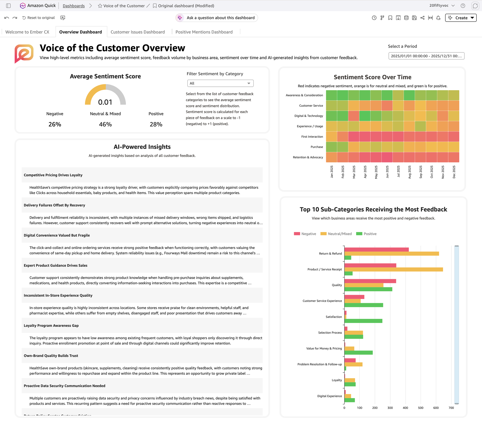
Task: Open the Create dropdown button
Action: tap(461, 18)
